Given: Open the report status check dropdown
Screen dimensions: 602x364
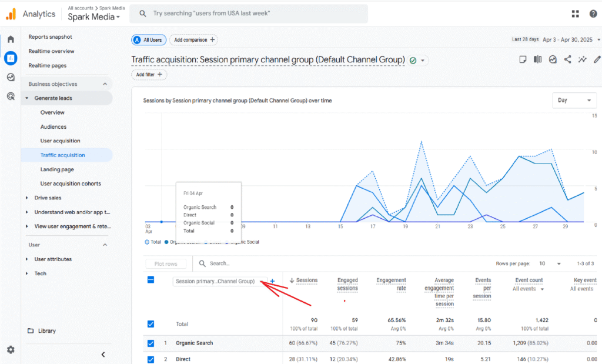Looking at the screenshot, I should 417,61.
